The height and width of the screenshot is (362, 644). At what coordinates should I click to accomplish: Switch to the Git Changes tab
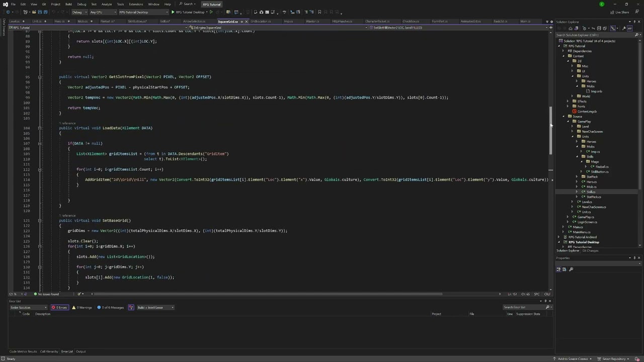(590, 250)
